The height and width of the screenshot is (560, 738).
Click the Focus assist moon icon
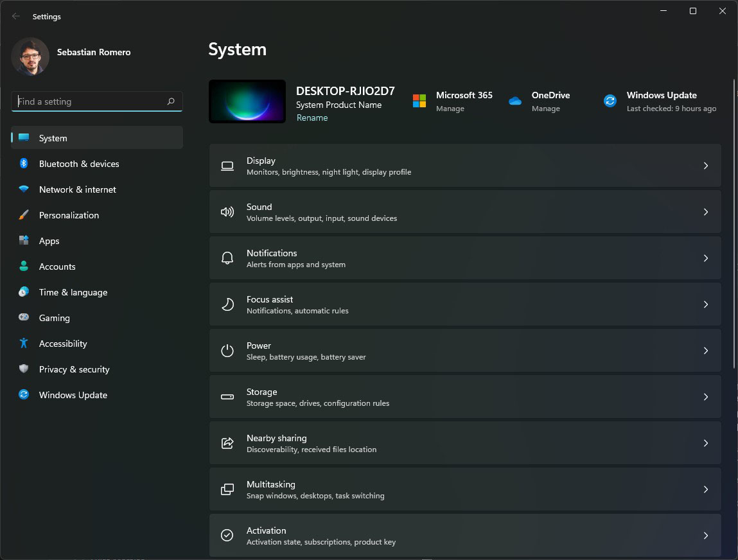tap(227, 304)
